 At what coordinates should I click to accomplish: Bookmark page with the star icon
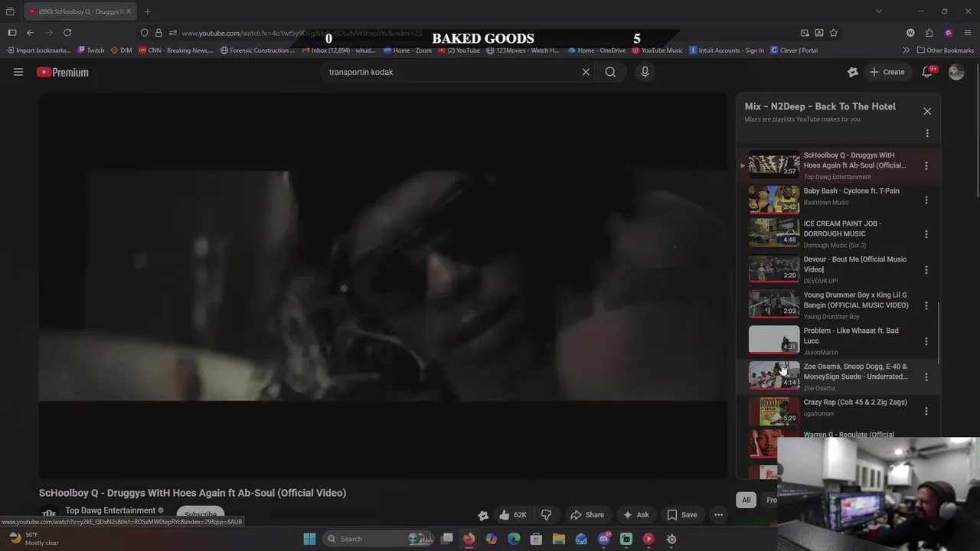834,33
